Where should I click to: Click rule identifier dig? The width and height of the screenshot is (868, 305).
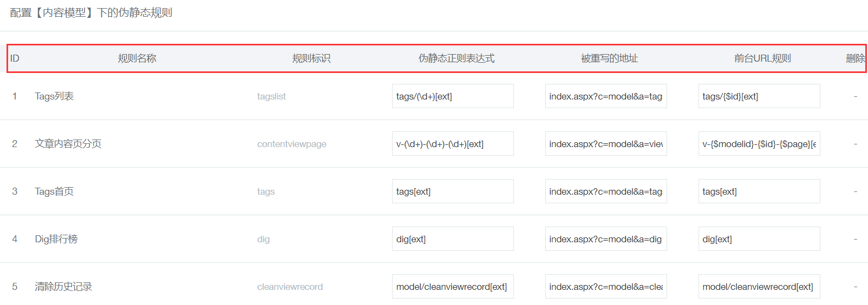coord(263,239)
